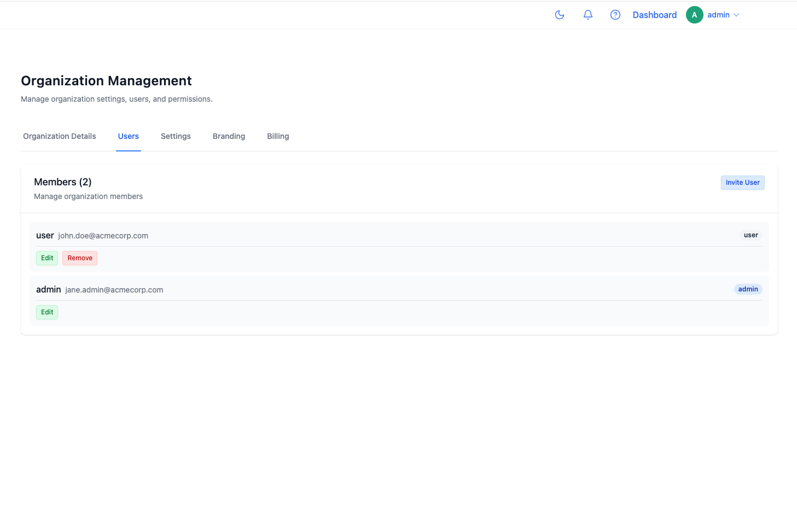Click the green "A" avatar icon
This screenshot has width=797, height=532.
(694, 15)
